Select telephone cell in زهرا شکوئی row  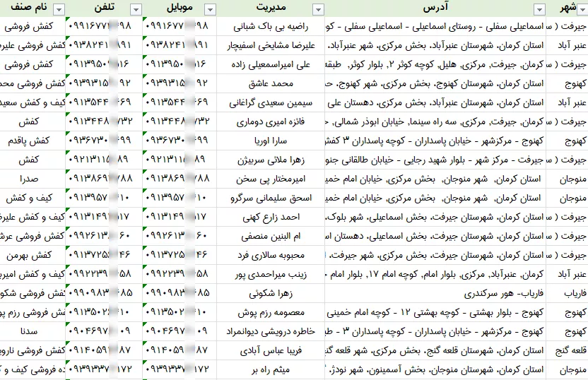(104, 294)
